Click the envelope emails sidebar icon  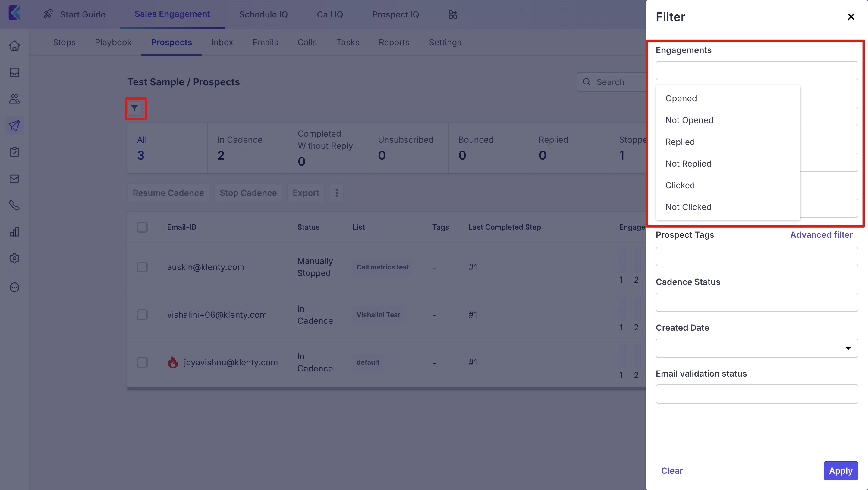pos(14,178)
